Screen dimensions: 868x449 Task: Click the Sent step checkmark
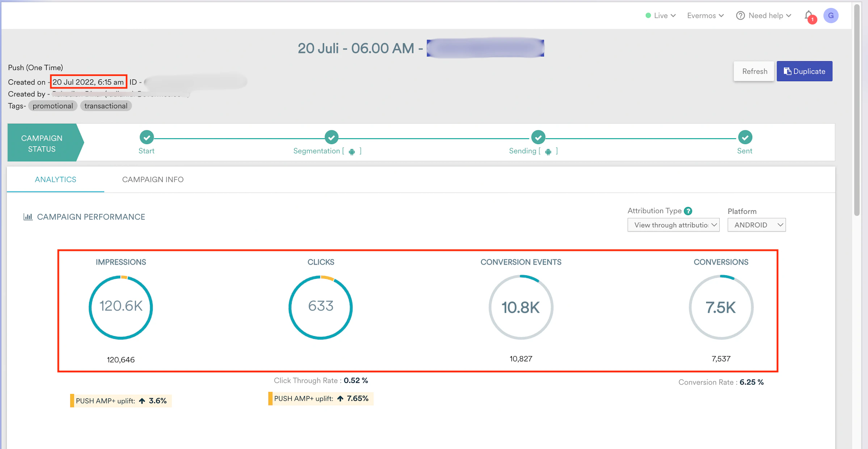pos(745,137)
